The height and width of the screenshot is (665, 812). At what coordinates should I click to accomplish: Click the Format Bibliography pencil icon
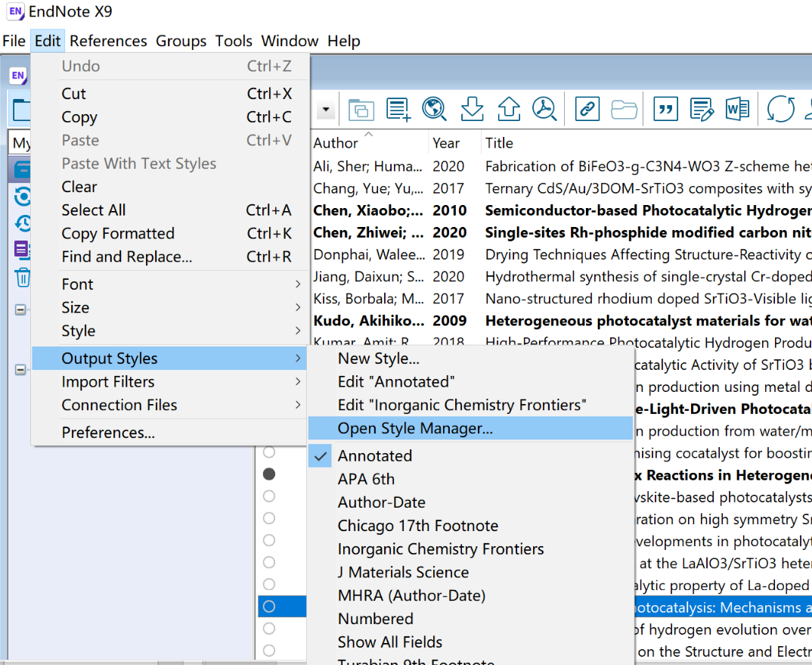702,109
